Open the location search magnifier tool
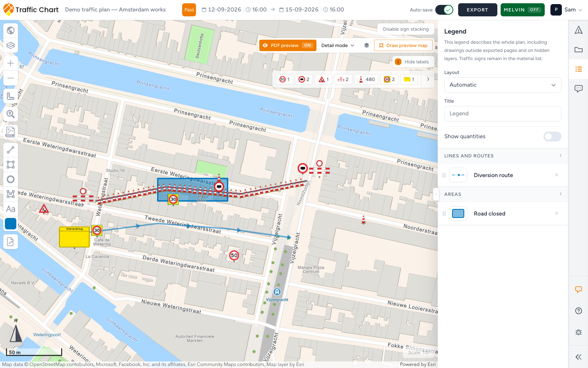Image resolution: width=588 pixels, height=368 pixels. pos(11,114)
